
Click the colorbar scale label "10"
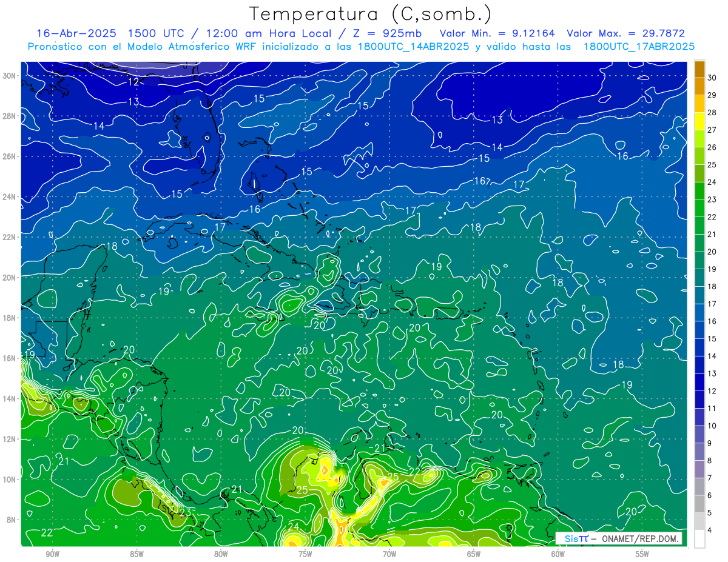tap(712, 426)
